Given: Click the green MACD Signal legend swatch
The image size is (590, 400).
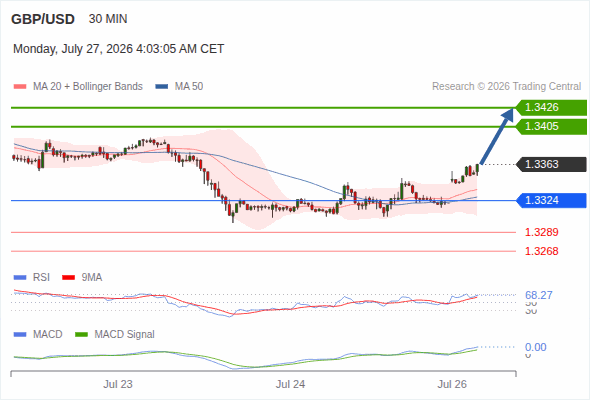Looking at the screenshot, I should click(82, 335).
